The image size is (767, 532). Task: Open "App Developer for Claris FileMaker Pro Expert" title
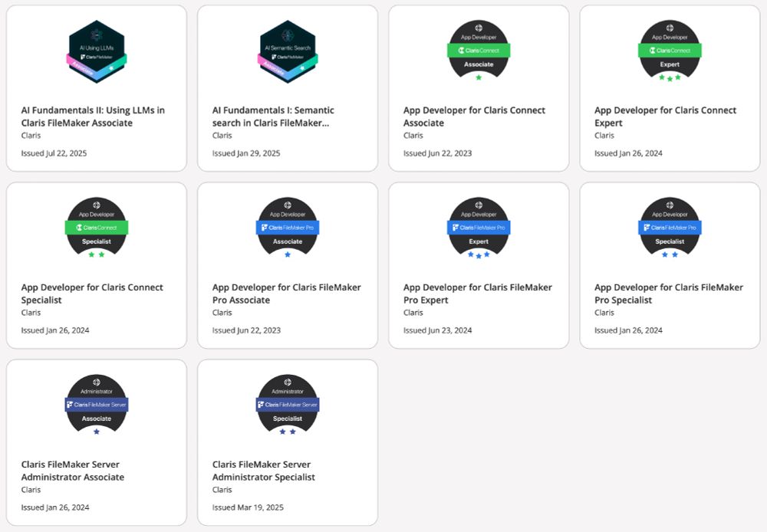point(478,294)
